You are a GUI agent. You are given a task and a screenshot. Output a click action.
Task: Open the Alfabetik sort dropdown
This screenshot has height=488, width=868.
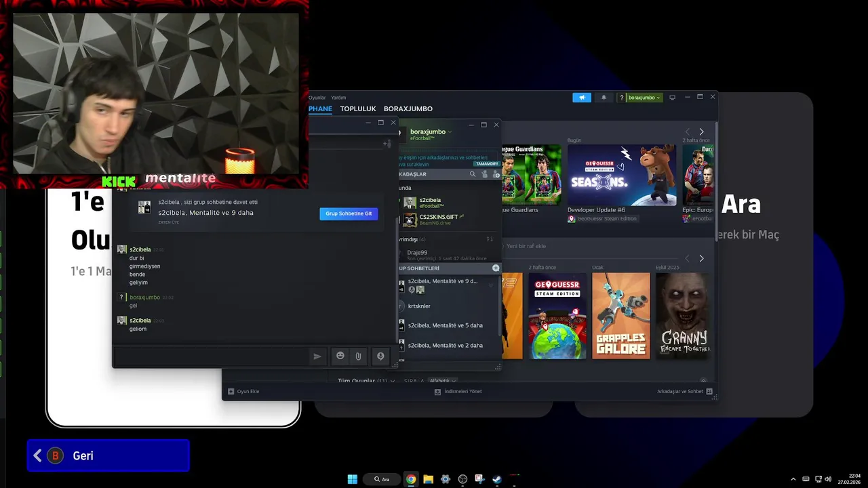443,381
